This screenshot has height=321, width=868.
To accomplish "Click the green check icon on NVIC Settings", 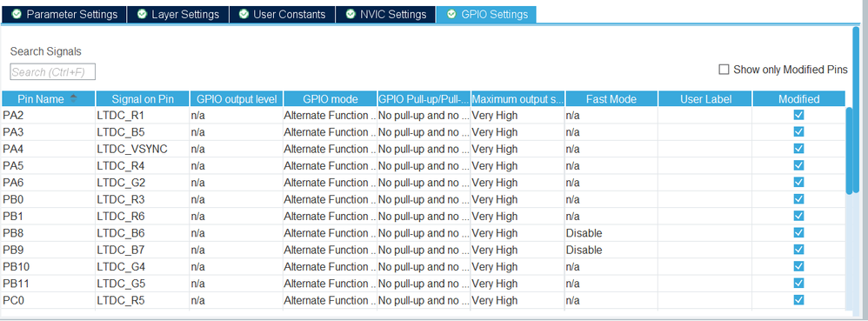I will [x=350, y=14].
